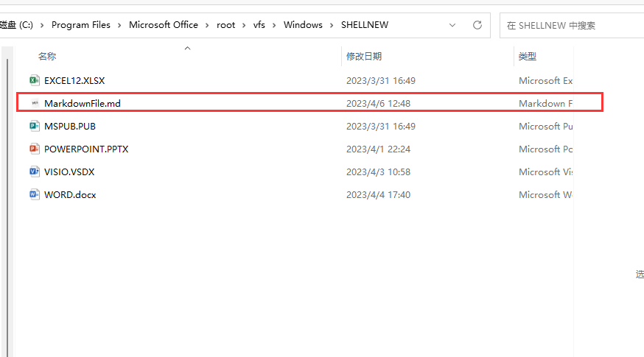Image resolution: width=644 pixels, height=357 pixels.
Task: Expand the chevron after Program Files
Action: (x=119, y=26)
